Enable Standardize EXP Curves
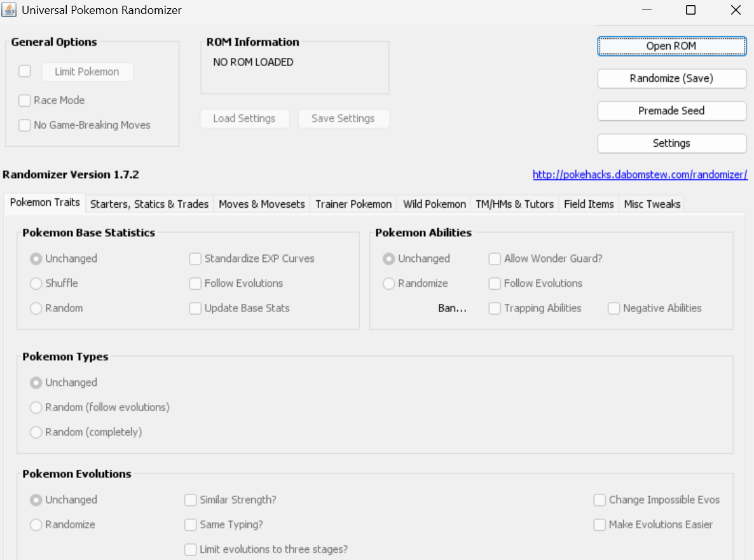The width and height of the screenshot is (754, 560). click(195, 259)
